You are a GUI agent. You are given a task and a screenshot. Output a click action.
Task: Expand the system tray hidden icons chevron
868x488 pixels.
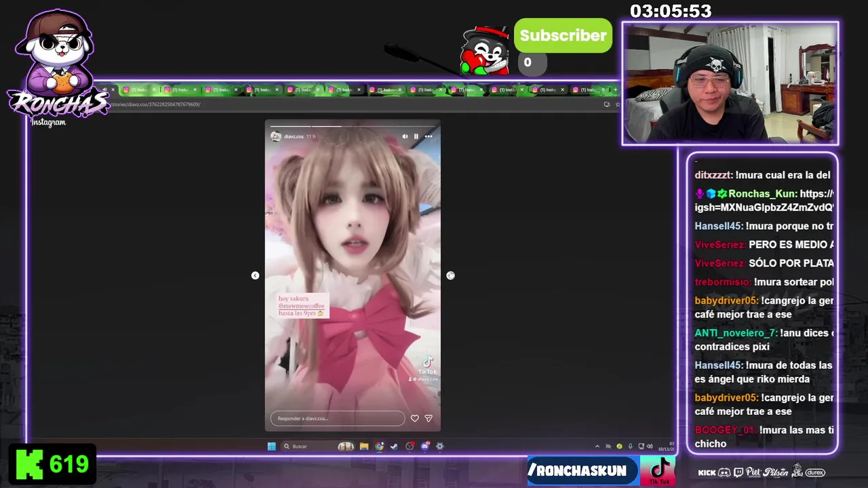coord(597,446)
